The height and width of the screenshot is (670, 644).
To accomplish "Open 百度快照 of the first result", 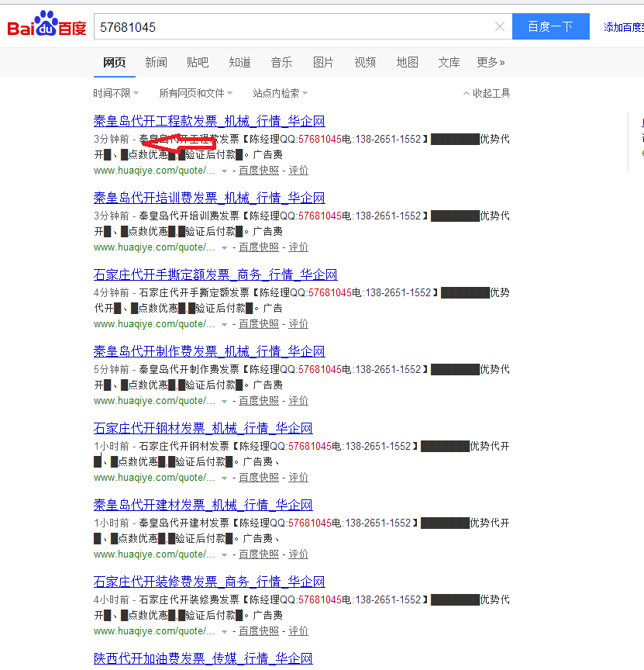I will point(258,170).
